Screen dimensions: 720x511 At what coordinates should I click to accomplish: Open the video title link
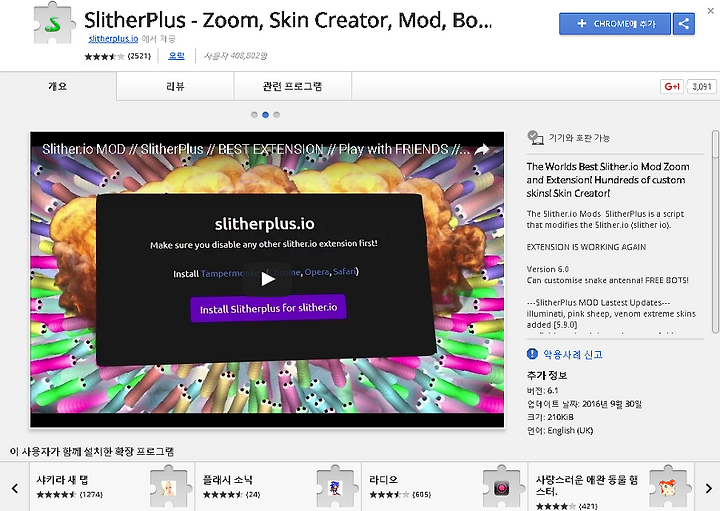pos(256,149)
